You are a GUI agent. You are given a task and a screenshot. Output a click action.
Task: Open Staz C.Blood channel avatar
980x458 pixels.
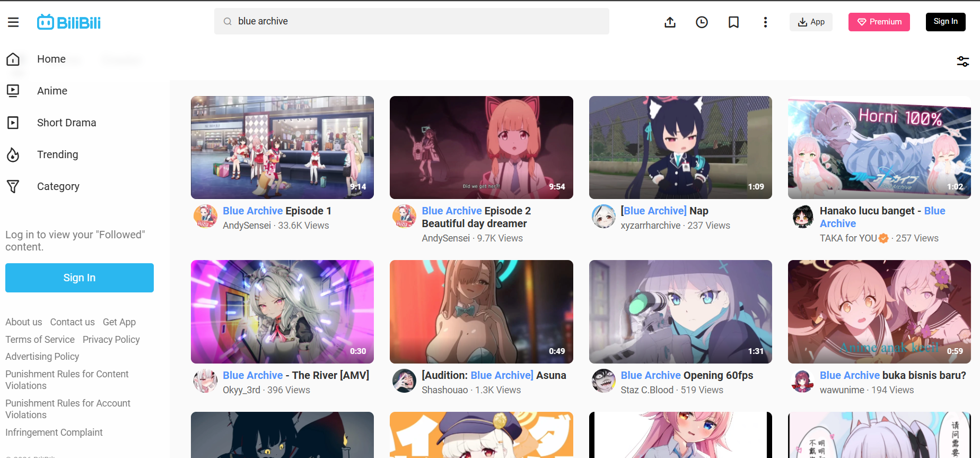pos(604,381)
